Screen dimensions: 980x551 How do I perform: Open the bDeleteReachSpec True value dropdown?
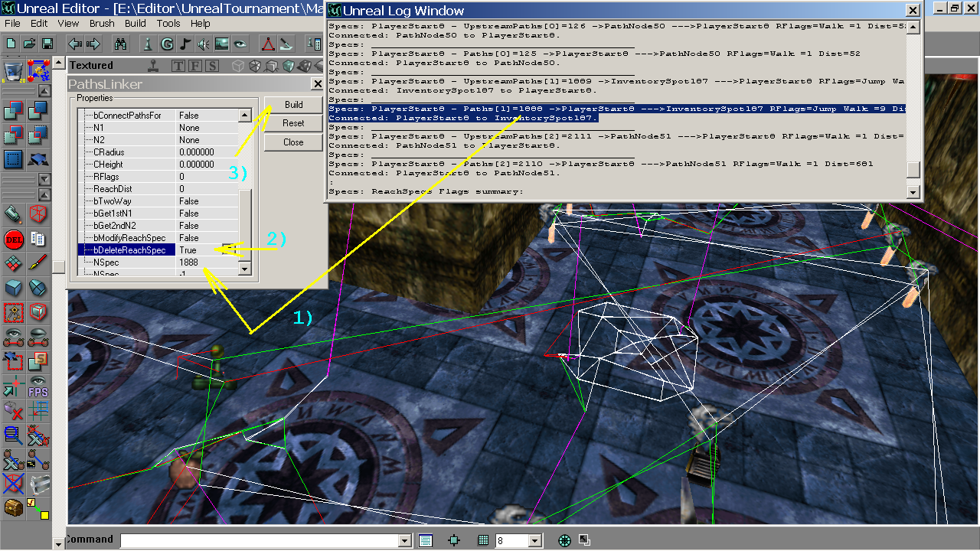click(x=229, y=249)
